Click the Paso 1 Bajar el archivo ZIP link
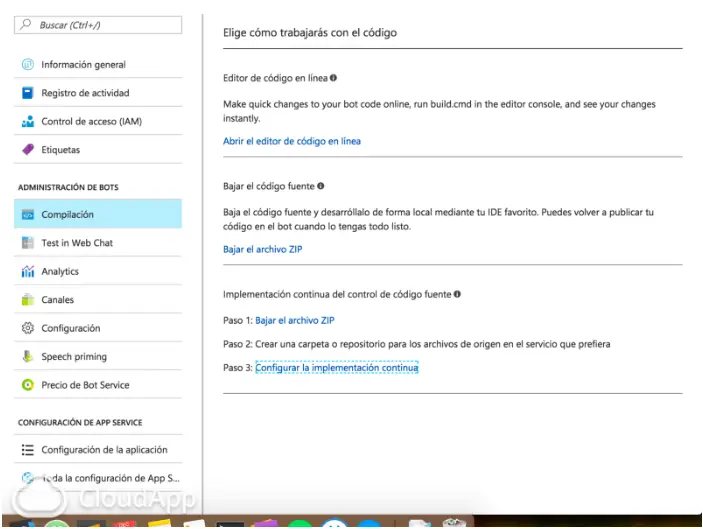 pos(295,320)
